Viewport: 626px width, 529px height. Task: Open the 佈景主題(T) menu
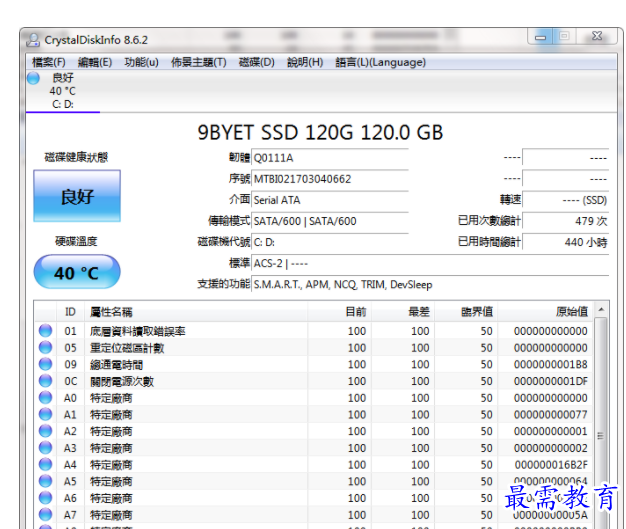[198, 62]
